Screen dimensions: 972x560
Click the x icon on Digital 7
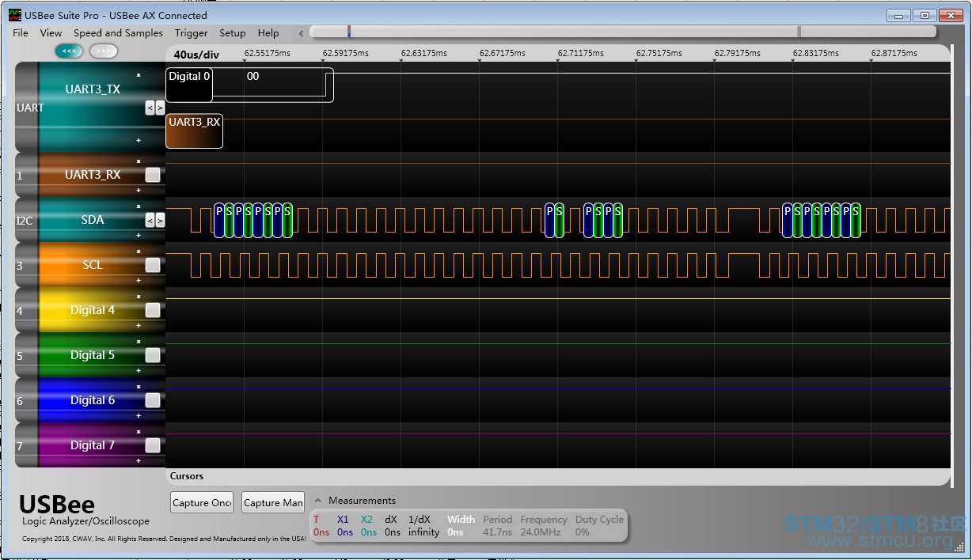coord(139,432)
